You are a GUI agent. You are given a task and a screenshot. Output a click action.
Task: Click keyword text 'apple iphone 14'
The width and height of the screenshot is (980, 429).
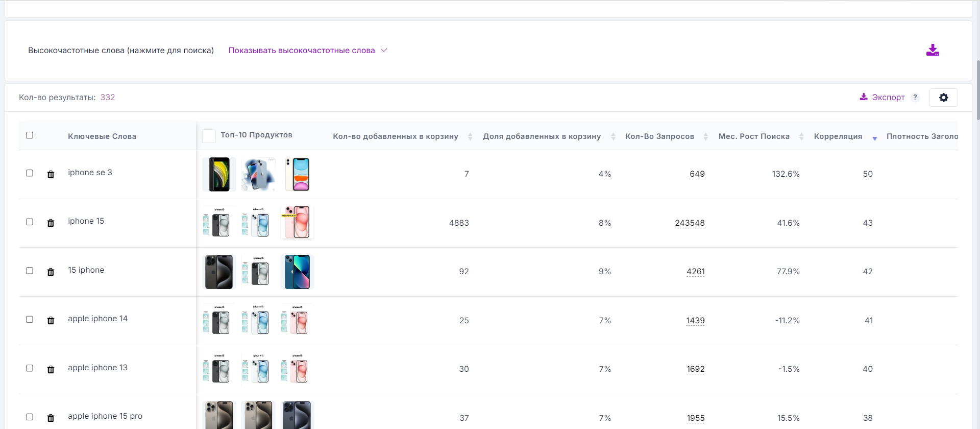coord(97,319)
